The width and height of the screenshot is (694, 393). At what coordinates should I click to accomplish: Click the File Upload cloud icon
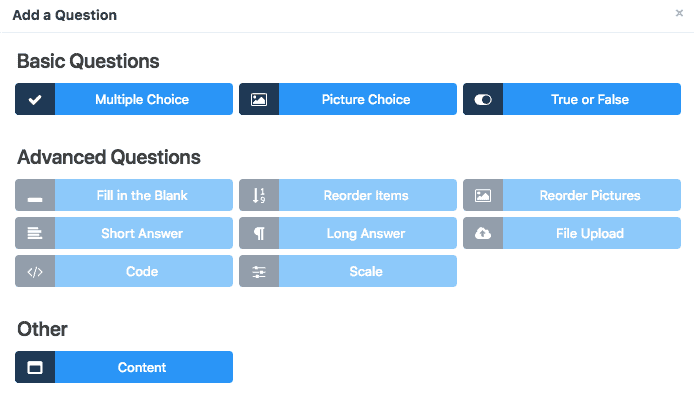(483, 233)
